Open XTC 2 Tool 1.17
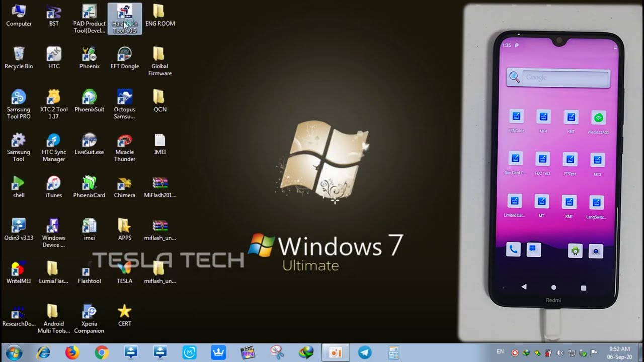Screen dimensions: 644x362 [x=54, y=105]
